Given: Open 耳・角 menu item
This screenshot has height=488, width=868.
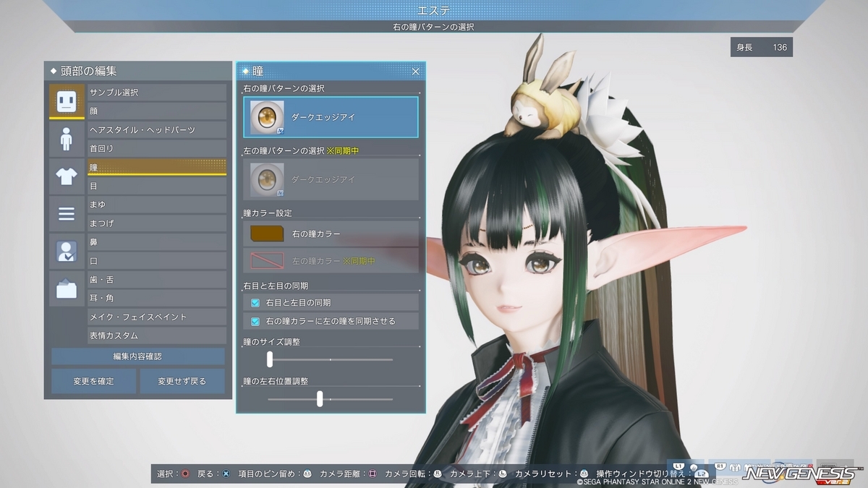Looking at the screenshot, I should click(x=157, y=299).
